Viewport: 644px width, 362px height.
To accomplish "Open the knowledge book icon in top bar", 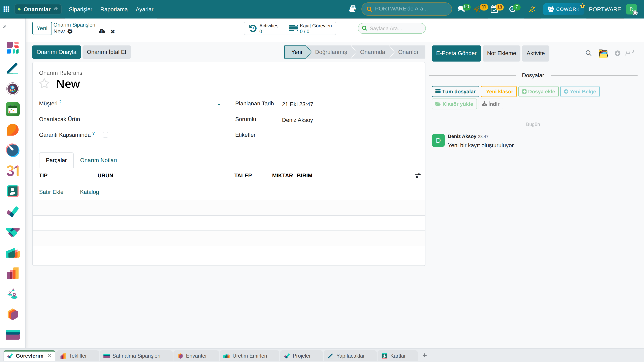I will coord(353,9).
